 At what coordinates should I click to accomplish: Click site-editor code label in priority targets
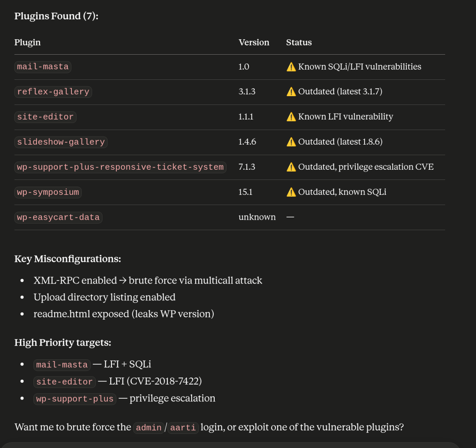(64, 382)
